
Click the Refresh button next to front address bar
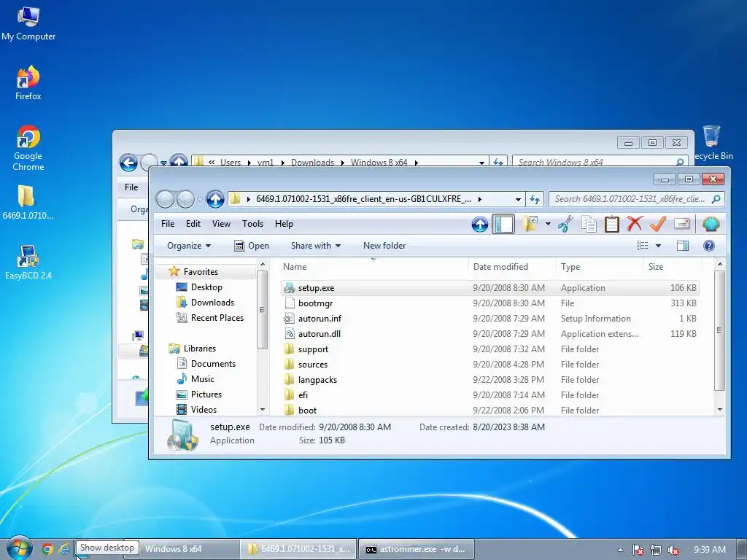click(535, 200)
